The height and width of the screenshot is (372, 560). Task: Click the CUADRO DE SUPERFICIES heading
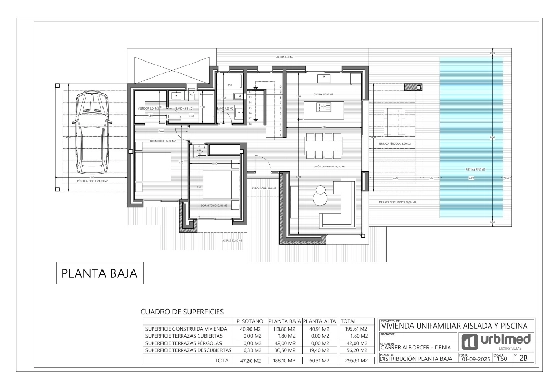(182, 311)
